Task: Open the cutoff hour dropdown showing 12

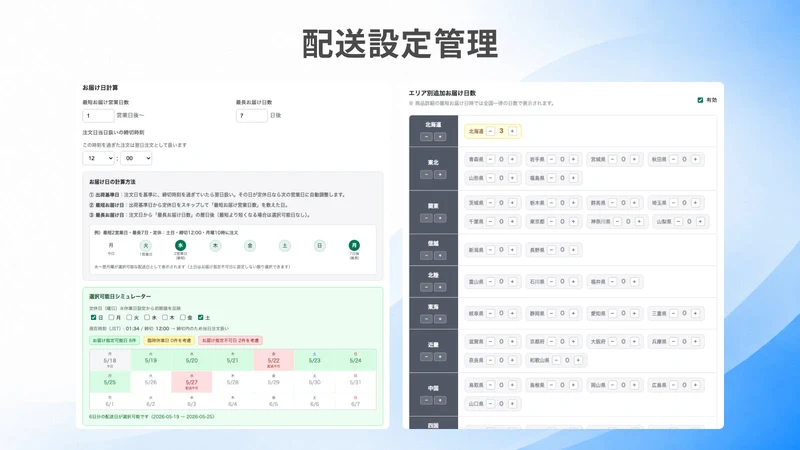Action: coord(98,158)
